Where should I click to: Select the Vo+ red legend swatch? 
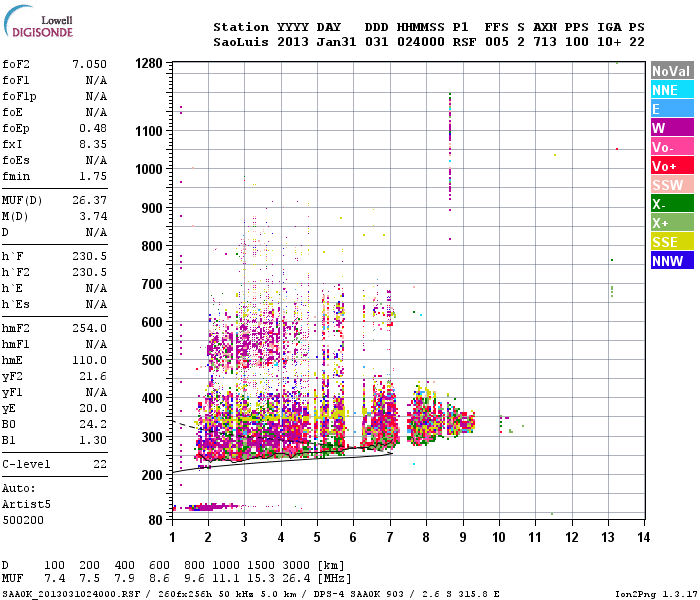click(x=672, y=166)
